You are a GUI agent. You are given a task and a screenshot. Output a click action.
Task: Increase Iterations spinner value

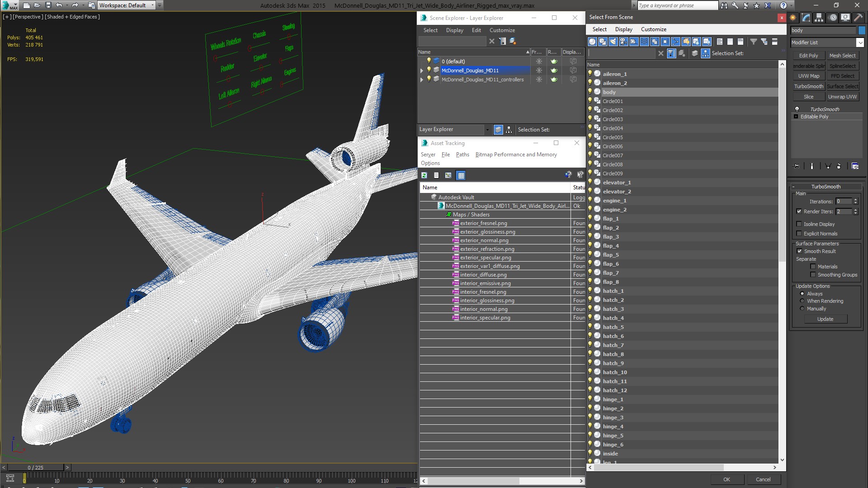tap(855, 200)
